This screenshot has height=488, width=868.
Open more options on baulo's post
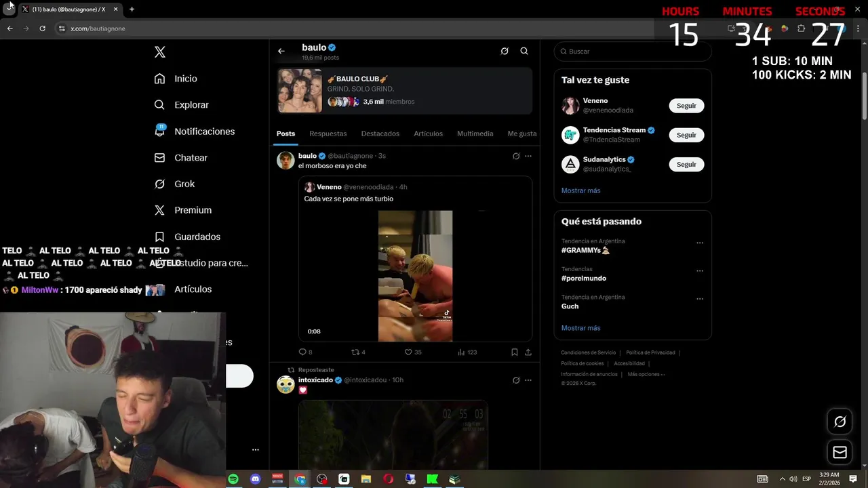coord(528,156)
